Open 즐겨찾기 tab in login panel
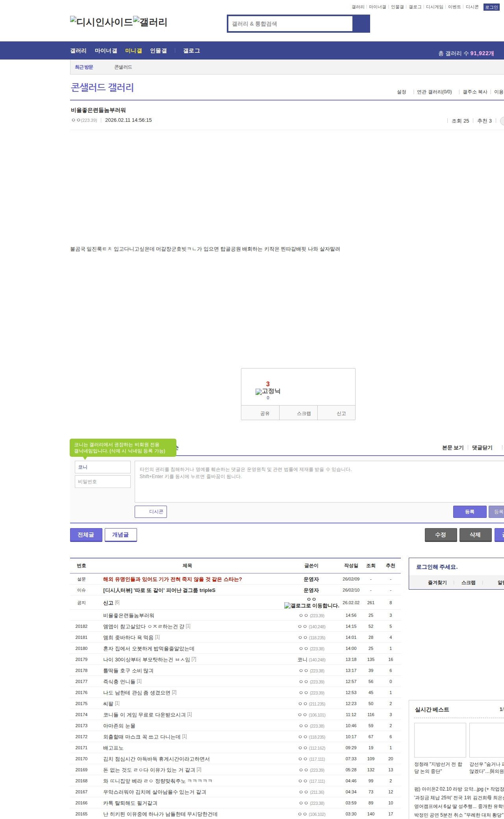This screenshot has width=504, height=819. [x=437, y=583]
